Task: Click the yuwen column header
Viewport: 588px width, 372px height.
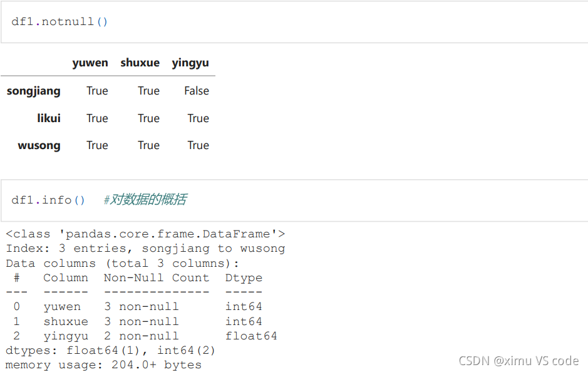Action: pyautogui.click(x=90, y=63)
